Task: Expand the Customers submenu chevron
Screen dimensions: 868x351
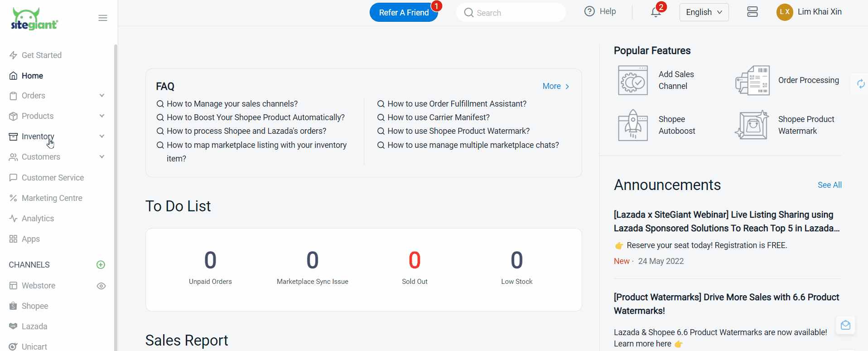Action: 102,157
